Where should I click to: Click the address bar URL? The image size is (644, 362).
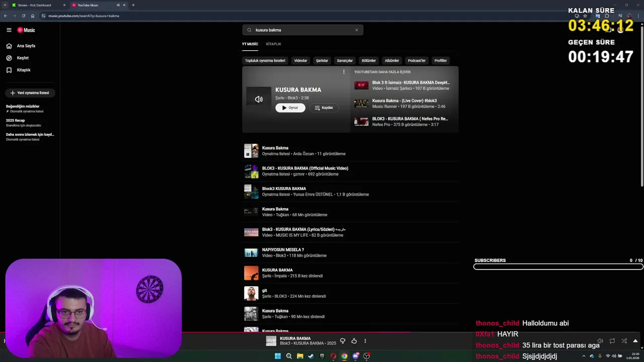point(84,16)
